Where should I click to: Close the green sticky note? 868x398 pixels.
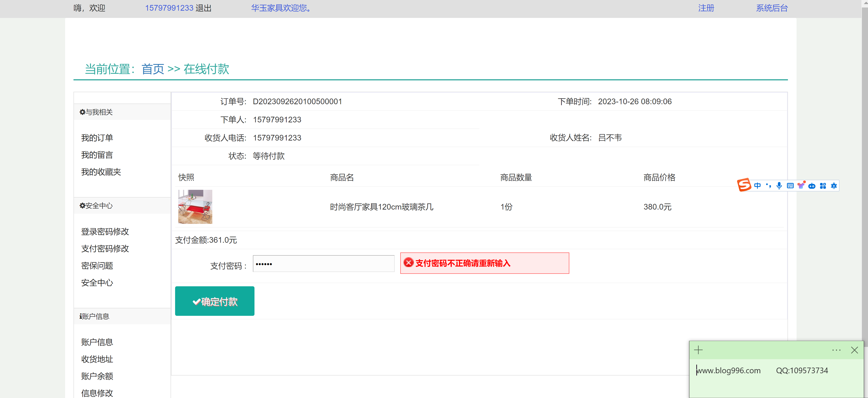[855, 350]
